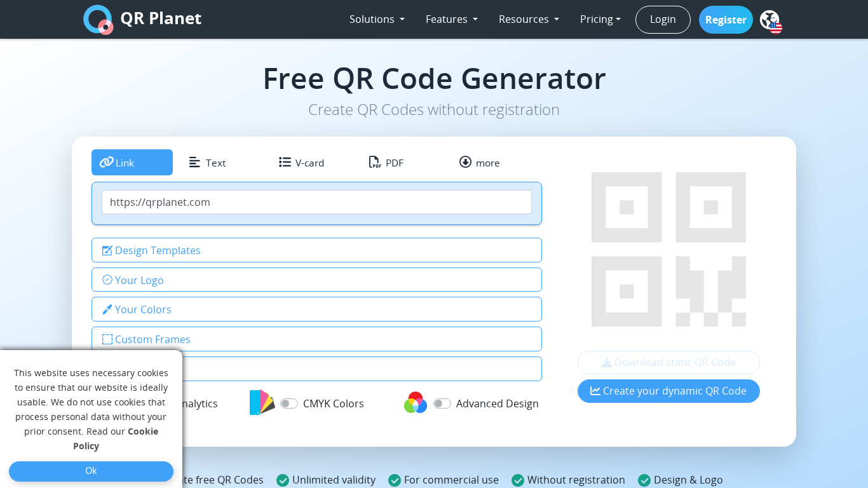Click Create your dynamic QR Code

(x=668, y=391)
